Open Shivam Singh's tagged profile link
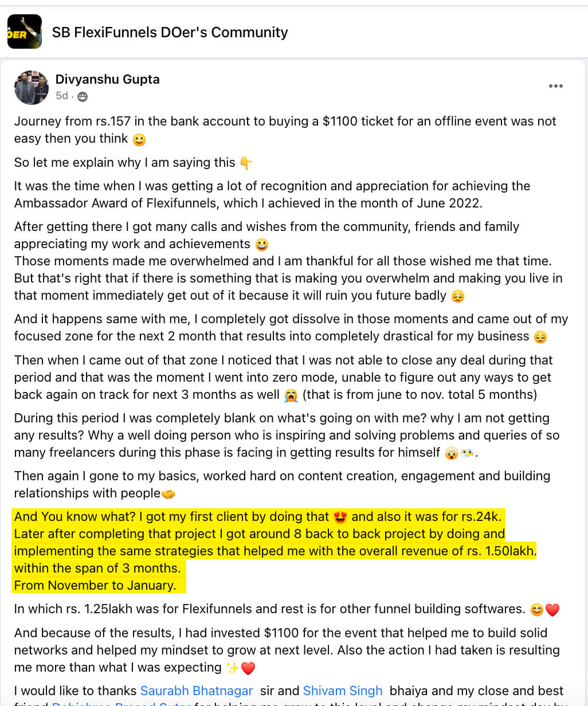The image size is (588, 706). [343, 691]
